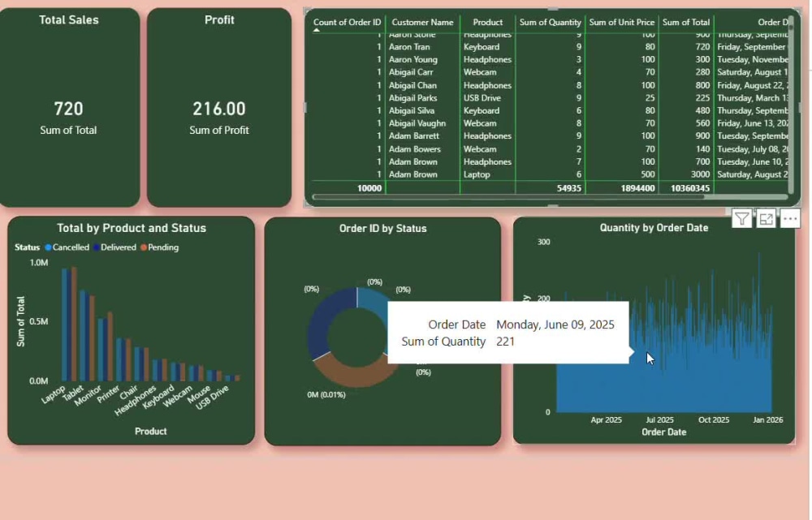Screen dimensions: 812x520
Task: Click the focus mode icon above Quantity chart
Action: [x=766, y=219]
